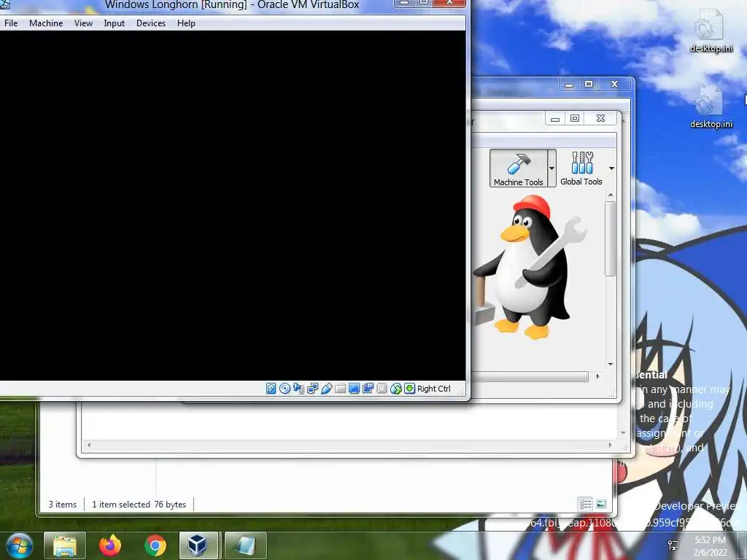Switch to VirtualBox taskbar button
Viewport: 747px width, 560px height.
point(198,545)
